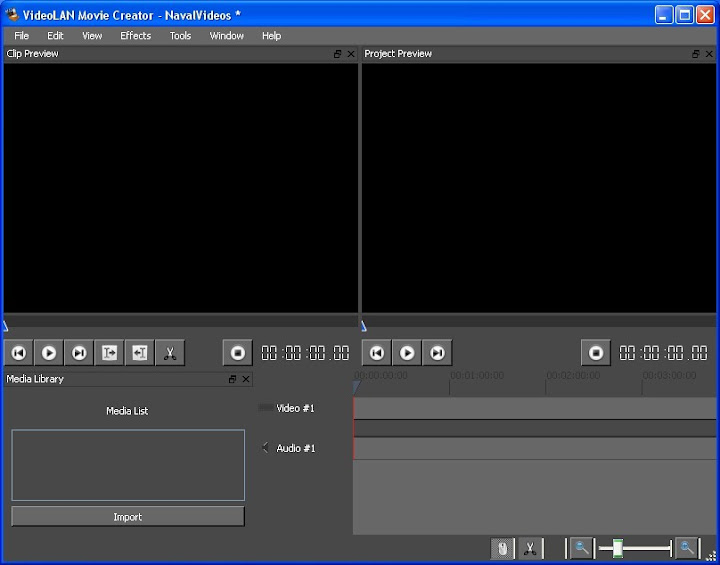Set the clip end marker
The height and width of the screenshot is (565, 720).
(x=139, y=353)
